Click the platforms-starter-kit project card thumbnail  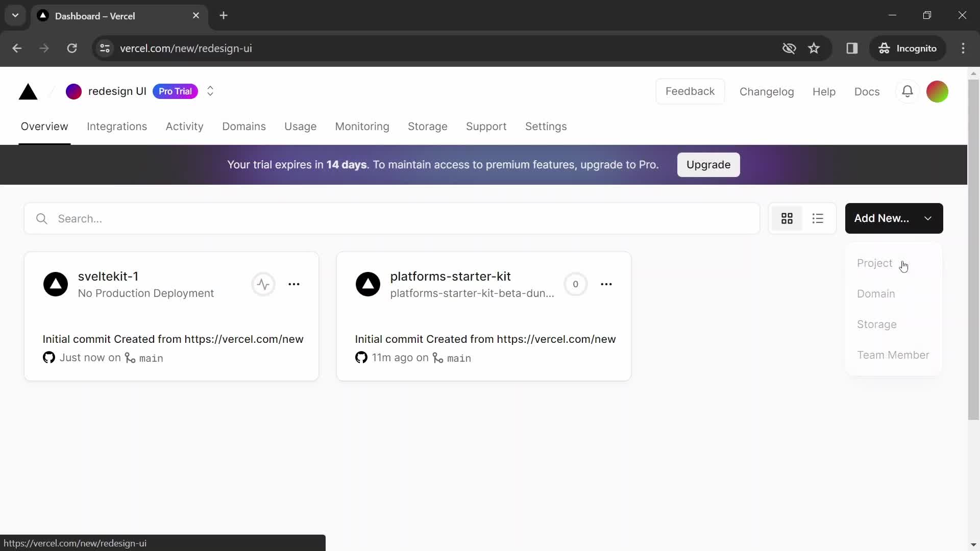coord(368,283)
